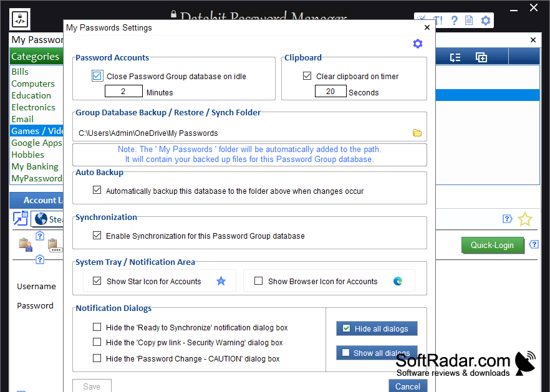Image resolution: width=550 pixels, height=392 pixels.
Task: Click the Cancel button
Action: click(408, 386)
